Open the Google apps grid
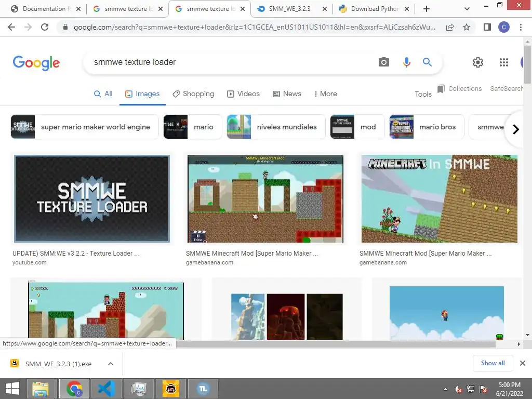The image size is (532, 399). [504, 62]
